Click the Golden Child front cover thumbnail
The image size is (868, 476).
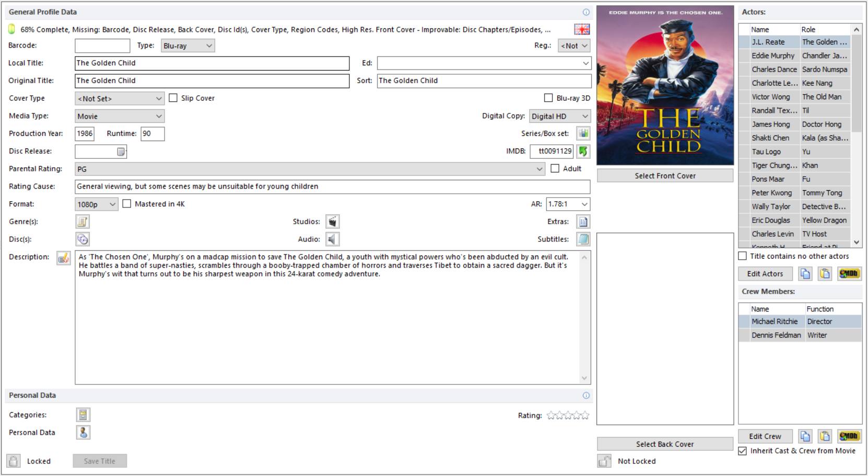coord(665,85)
